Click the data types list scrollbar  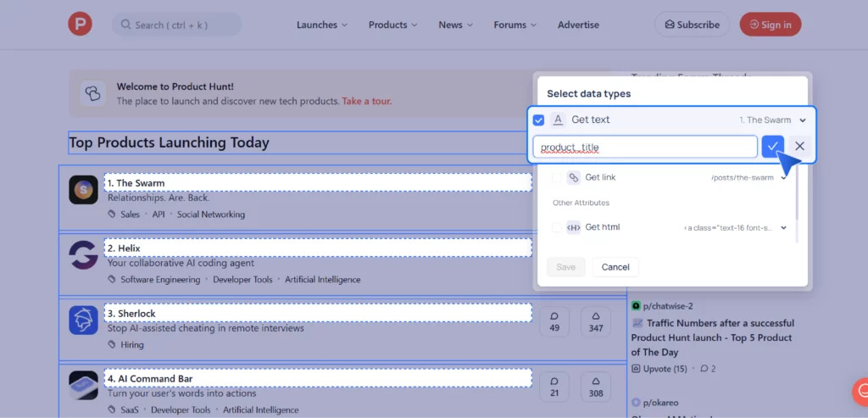click(797, 191)
